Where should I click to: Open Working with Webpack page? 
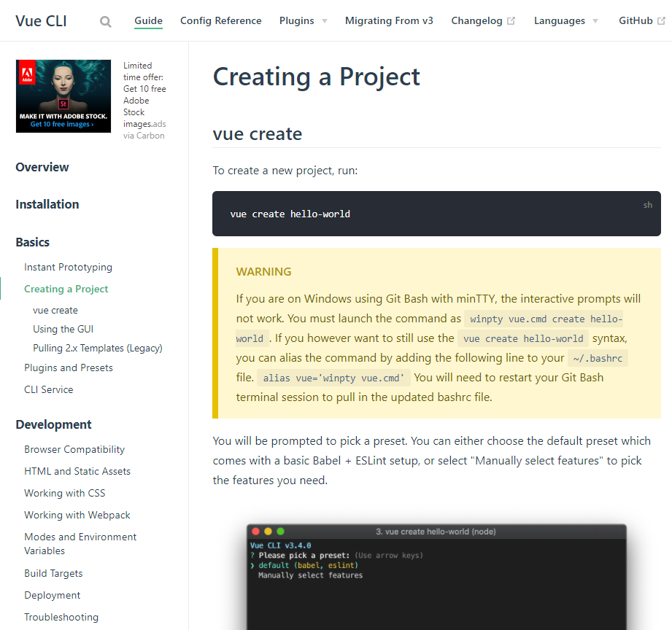click(x=77, y=516)
